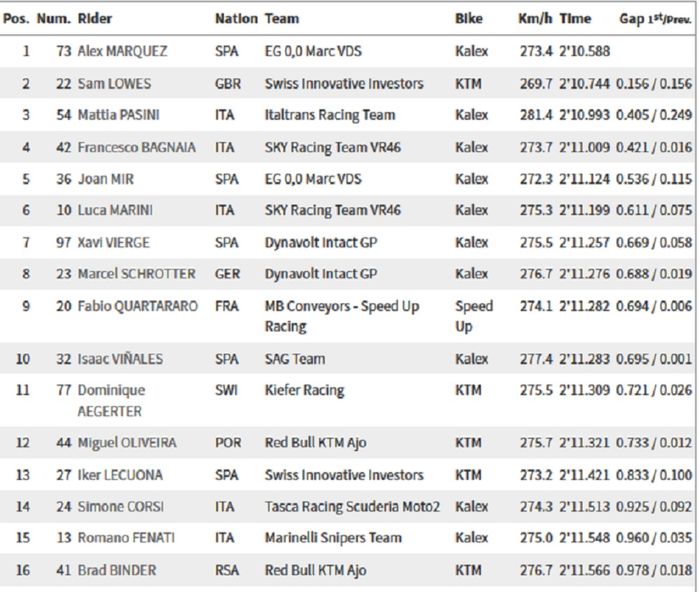Click the Gap 1st/Prev. column header
Screen dimensions: 700x592
click(x=655, y=18)
